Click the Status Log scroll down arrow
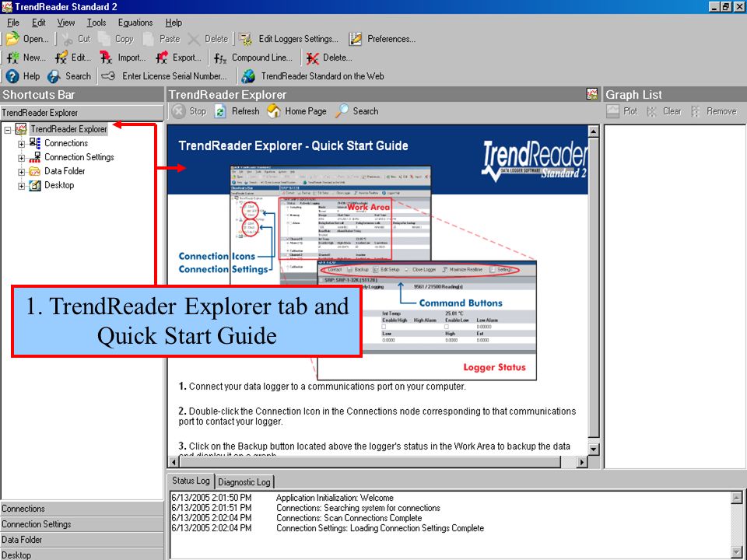 pos(737,553)
